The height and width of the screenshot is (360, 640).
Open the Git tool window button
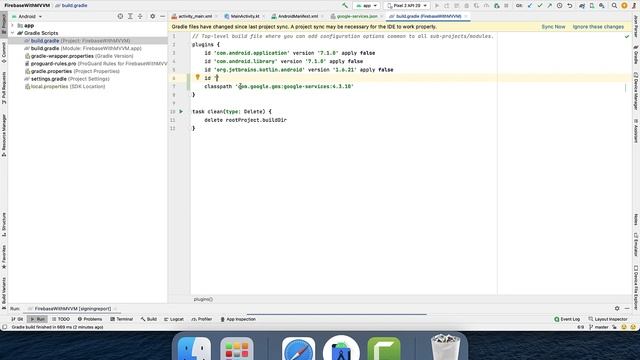pyautogui.click(x=17, y=319)
